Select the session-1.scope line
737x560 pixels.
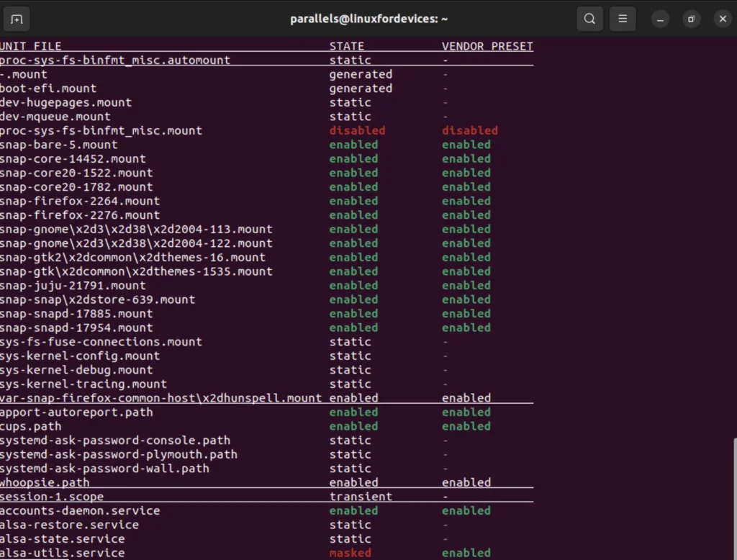coord(52,497)
